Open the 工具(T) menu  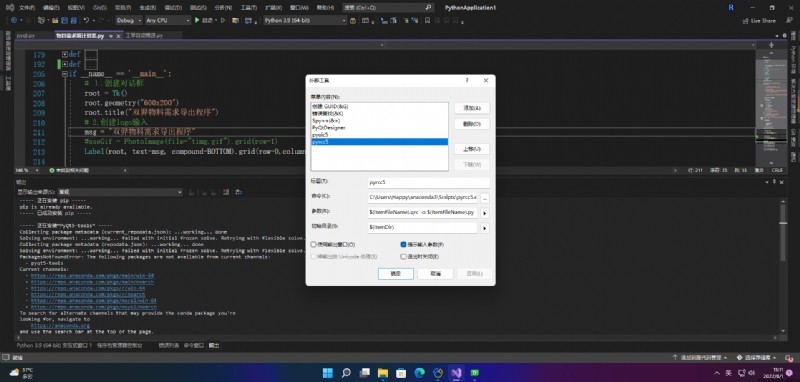(248, 8)
